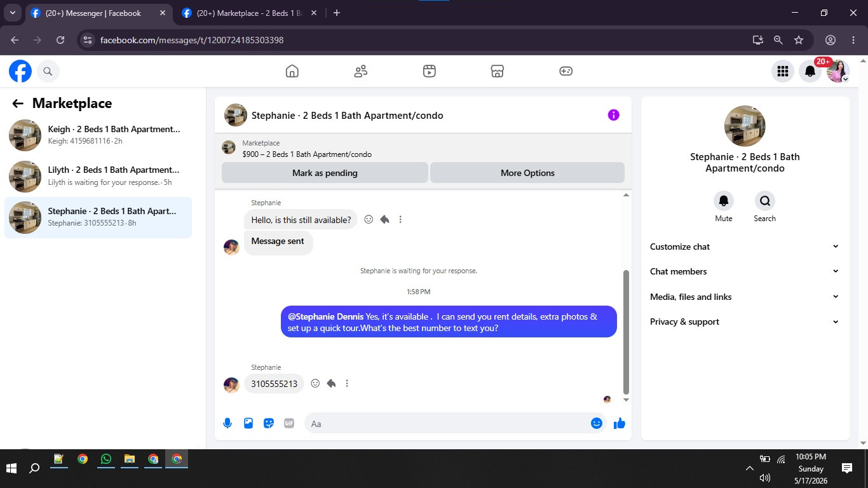
Task: Open Video/Reels icon in top navigation
Action: click(x=429, y=71)
